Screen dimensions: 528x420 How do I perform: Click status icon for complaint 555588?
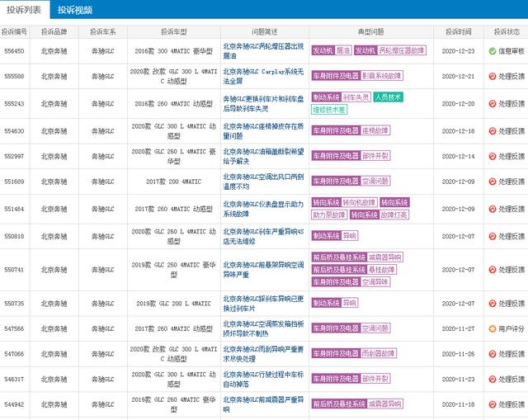[493, 77]
